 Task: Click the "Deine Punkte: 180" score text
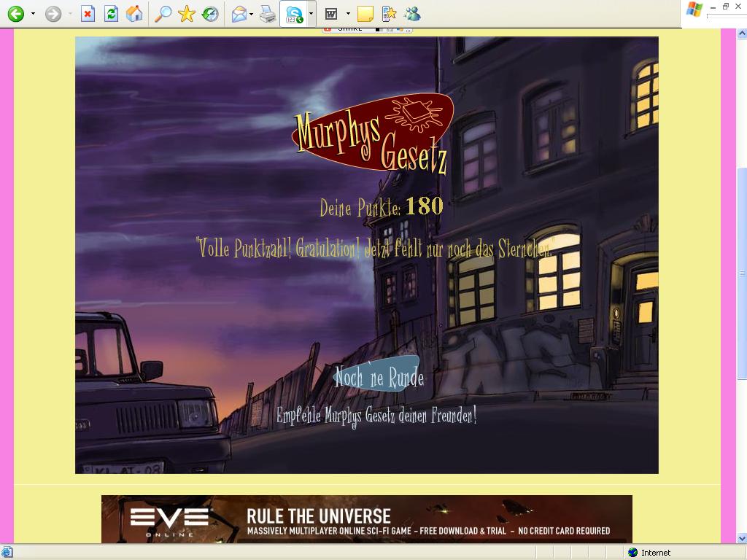[x=381, y=207]
